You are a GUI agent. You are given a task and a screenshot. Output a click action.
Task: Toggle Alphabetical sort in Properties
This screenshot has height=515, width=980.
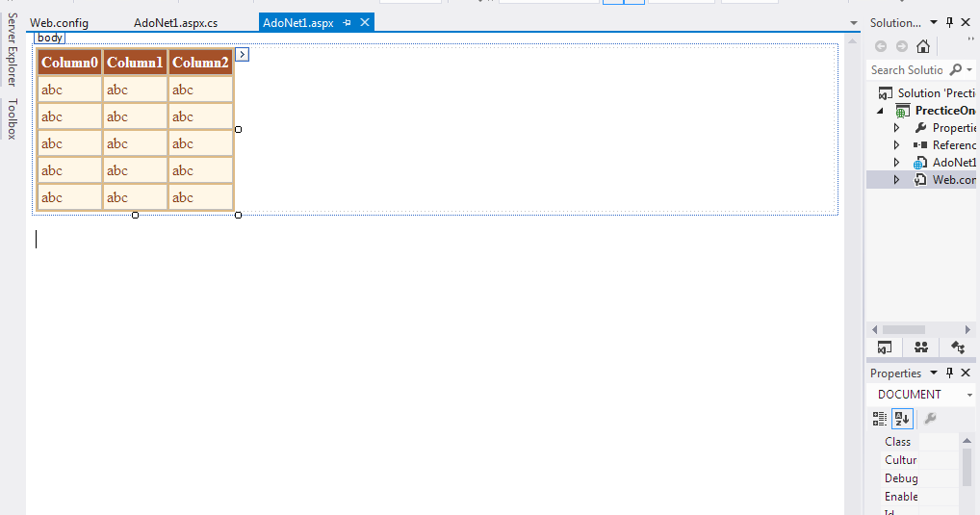(x=902, y=418)
